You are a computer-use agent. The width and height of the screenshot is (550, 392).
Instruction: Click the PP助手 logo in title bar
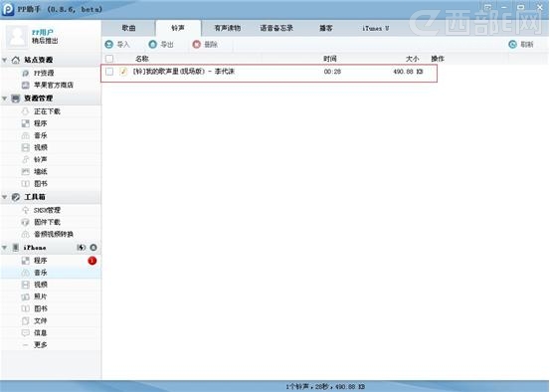7,9
